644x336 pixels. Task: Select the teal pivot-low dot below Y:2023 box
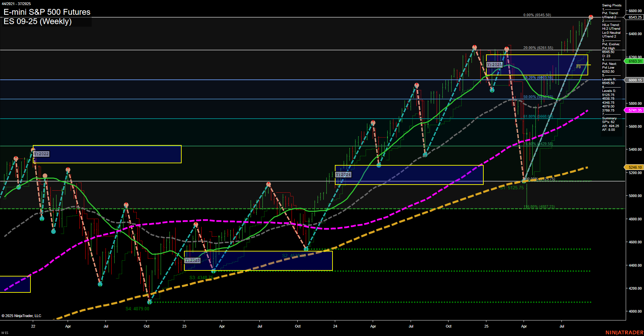(213, 271)
